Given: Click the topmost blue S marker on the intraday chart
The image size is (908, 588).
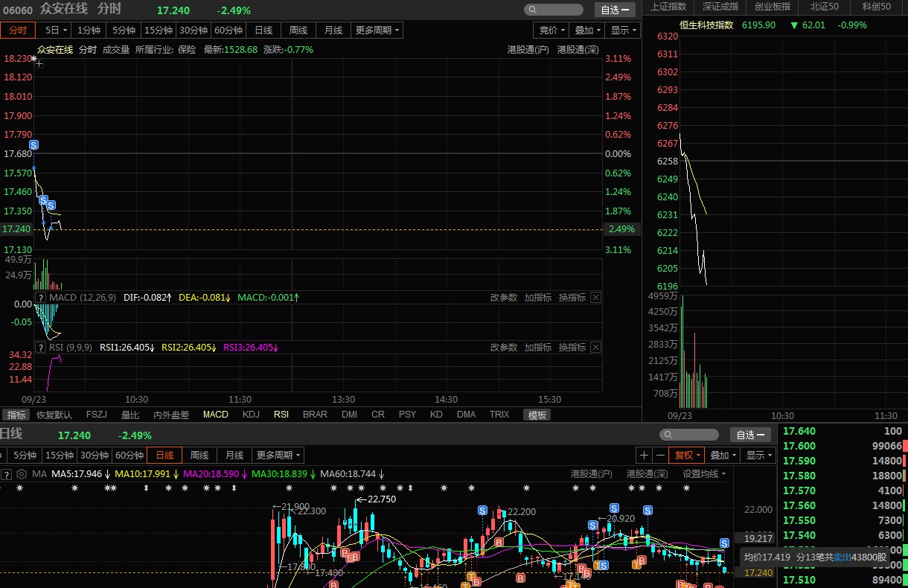Looking at the screenshot, I should 33,144.
